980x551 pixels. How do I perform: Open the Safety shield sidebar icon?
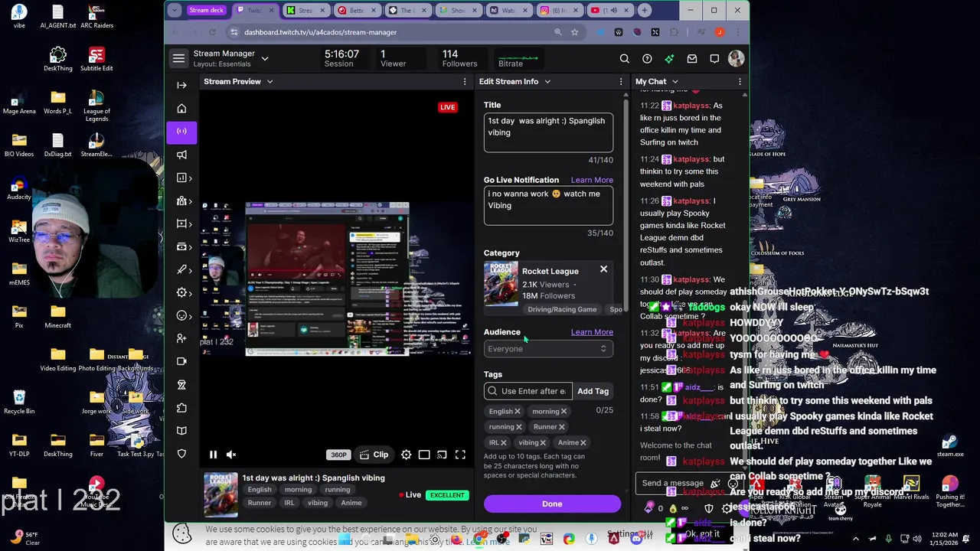point(181,454)
